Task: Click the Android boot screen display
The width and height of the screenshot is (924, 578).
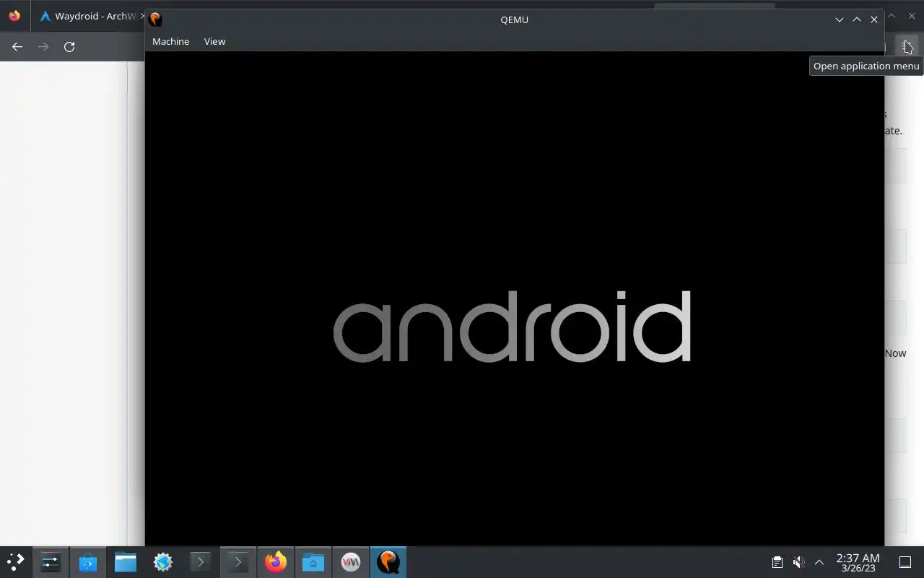Action: tap(514, 298)
